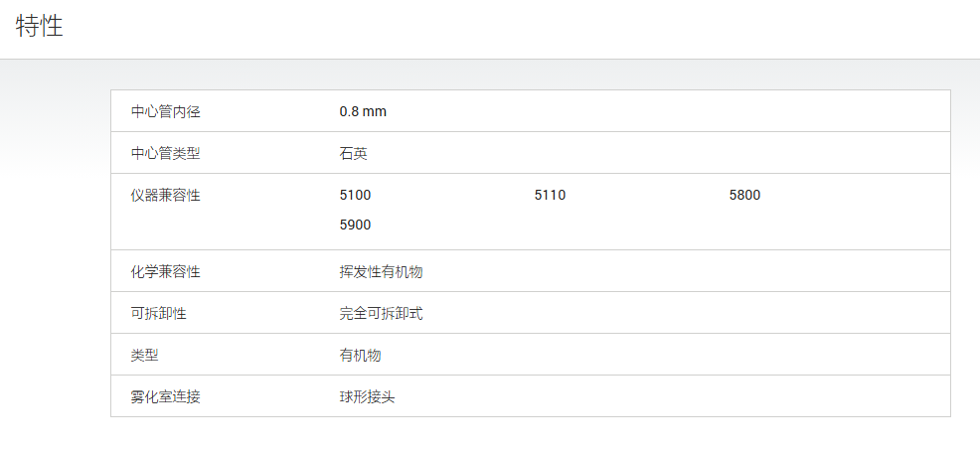The width and height of the screenshot is (980, 454).
Task: Click the 石英 value text
Action: pos(353,154)
